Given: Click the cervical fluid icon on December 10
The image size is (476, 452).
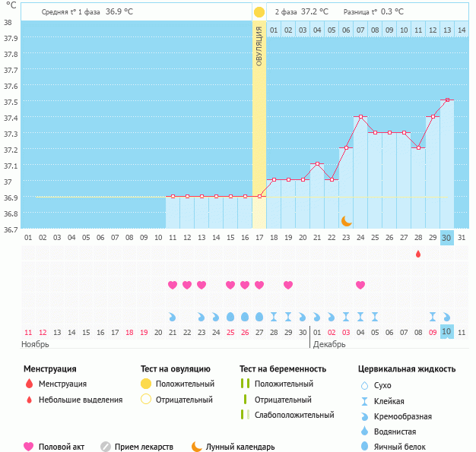Looking at the screenshot, I should [447, 316].
